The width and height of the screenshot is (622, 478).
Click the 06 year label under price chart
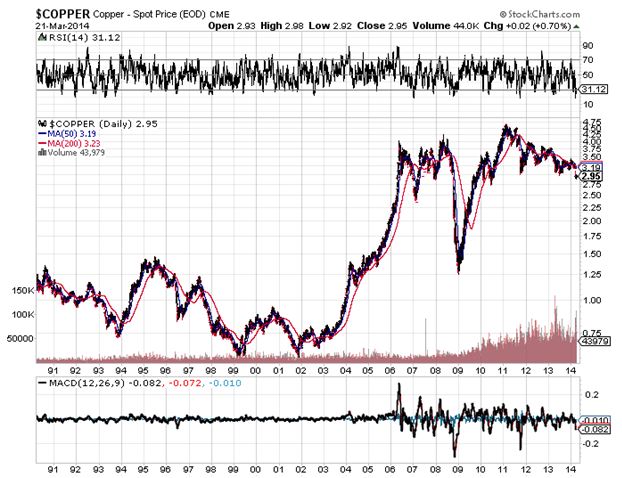[x=390, y=371]
